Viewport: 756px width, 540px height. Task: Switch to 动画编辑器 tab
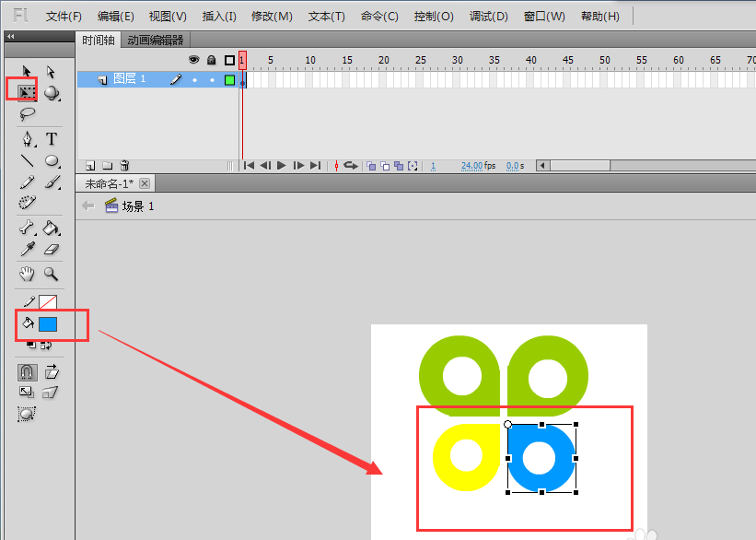pos(156,40)
